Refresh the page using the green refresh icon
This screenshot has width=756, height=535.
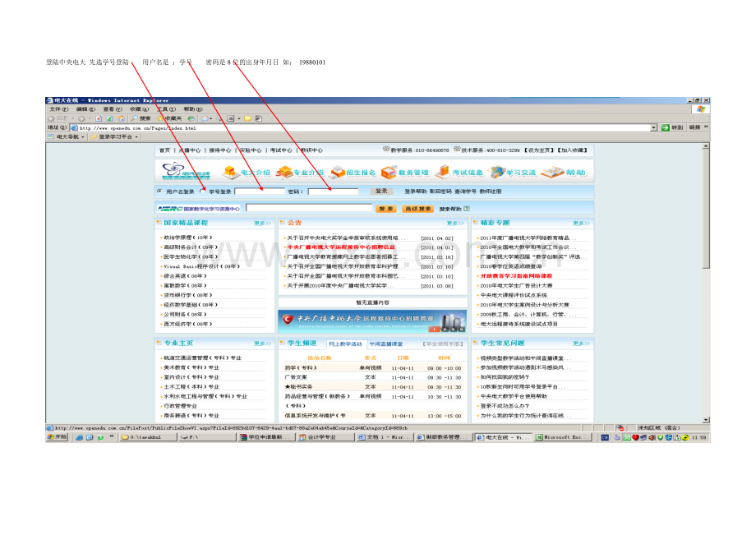(x=109, y=118)
